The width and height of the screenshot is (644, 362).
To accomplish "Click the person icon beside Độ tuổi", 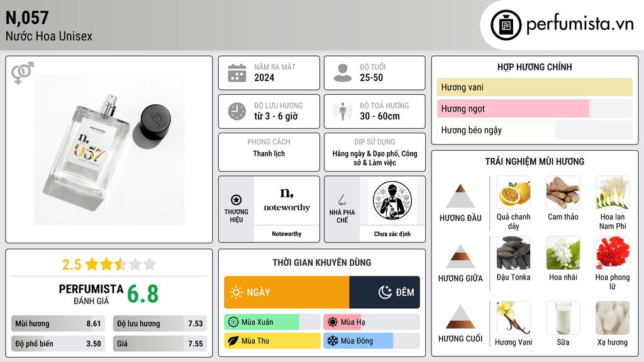I will point(343,73).
